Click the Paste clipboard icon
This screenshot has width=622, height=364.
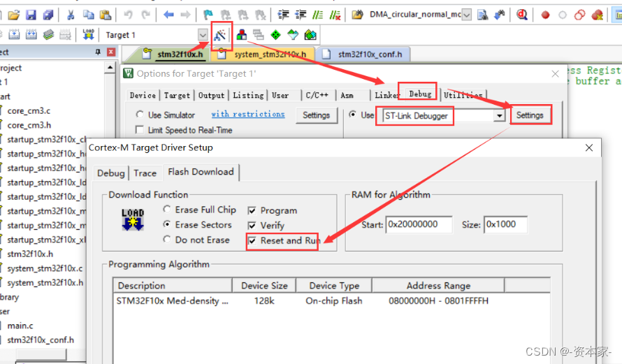[x=105, y=15]
